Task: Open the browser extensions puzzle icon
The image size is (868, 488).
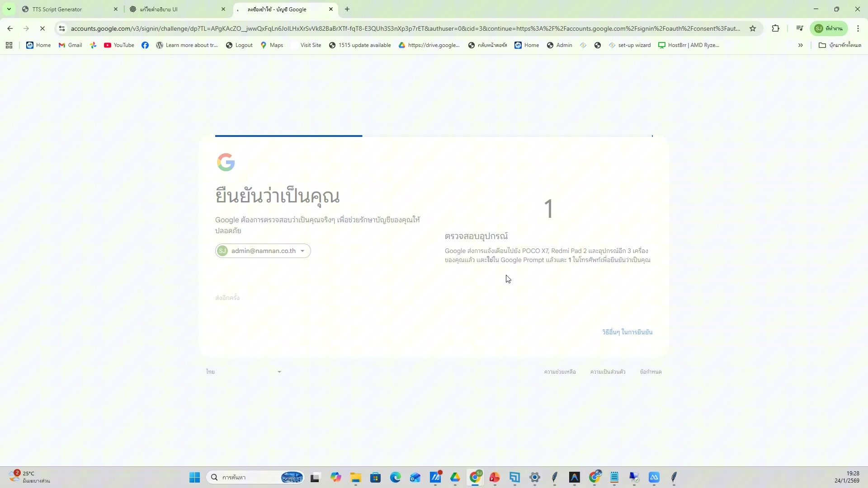Action: click(776, 28)
